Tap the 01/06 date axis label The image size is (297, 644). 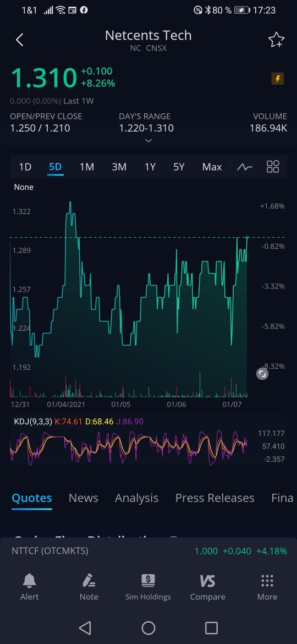click(x=177, y=405)
